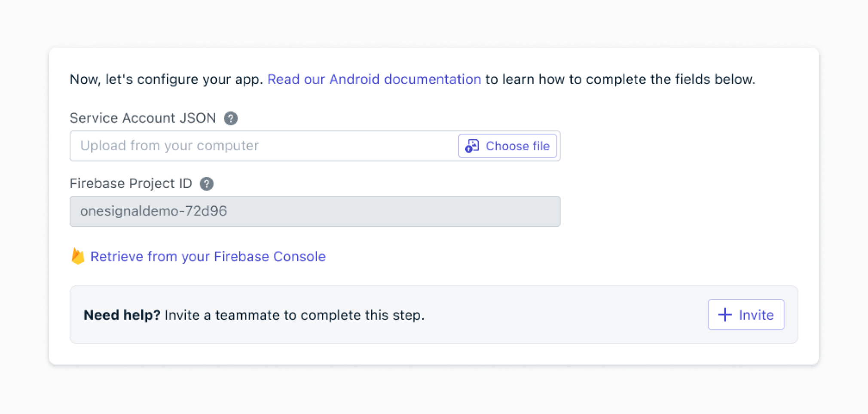This screenshot has height=414, width=868.
Task: Open Retrieve from your Firebase Console link
Action: [x=208, y=256]
